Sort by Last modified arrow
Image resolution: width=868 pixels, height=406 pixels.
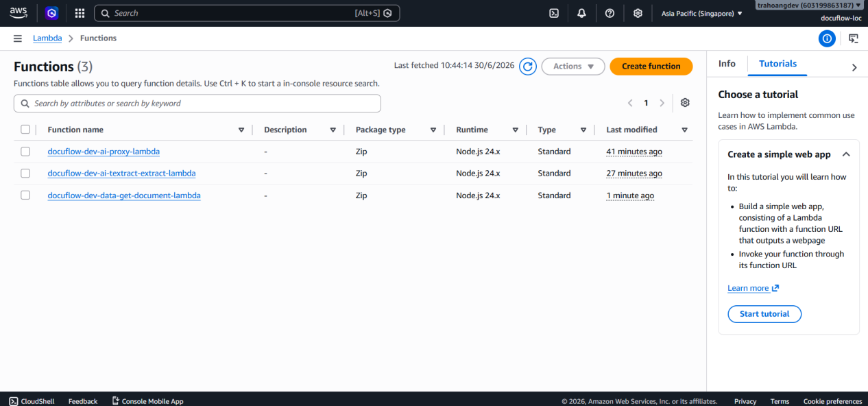(x=684, y=130)
